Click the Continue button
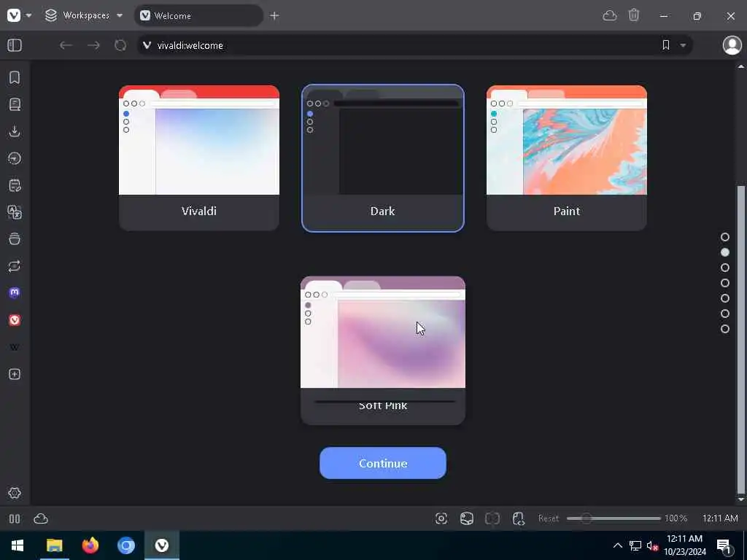Viewport: 747px width, 560px height. (382, 463)
